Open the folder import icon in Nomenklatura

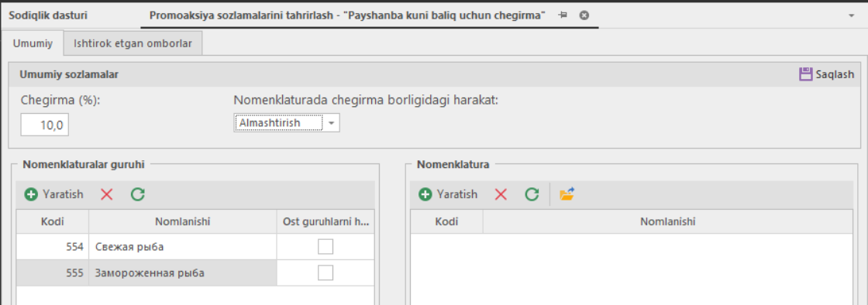coord(567,194)
